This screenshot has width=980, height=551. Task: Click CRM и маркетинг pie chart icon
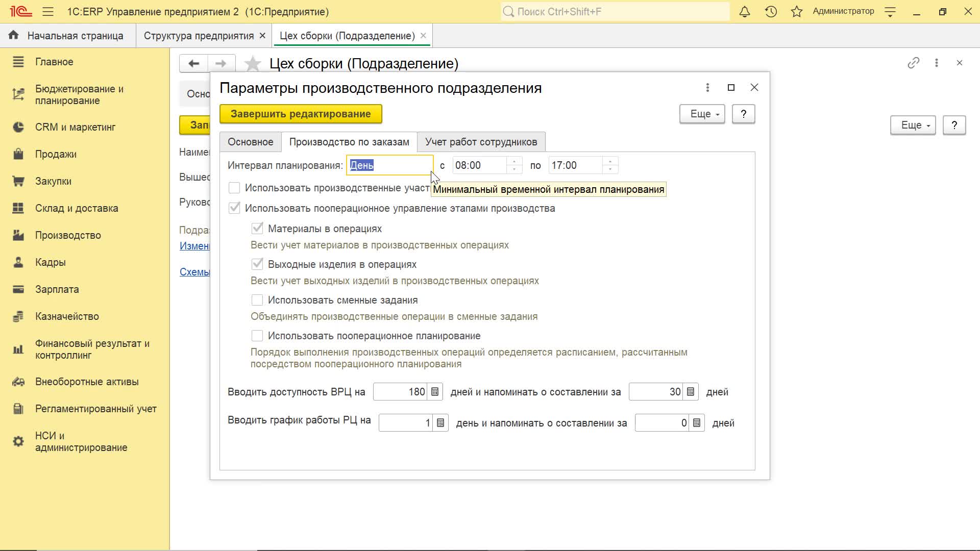click(18, 127)
